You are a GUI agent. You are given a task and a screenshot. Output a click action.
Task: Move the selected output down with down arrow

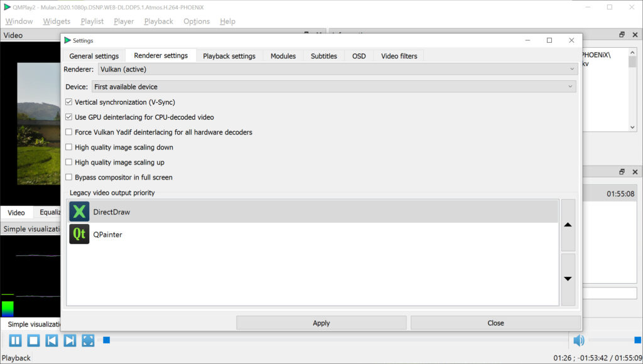[568, 279]
